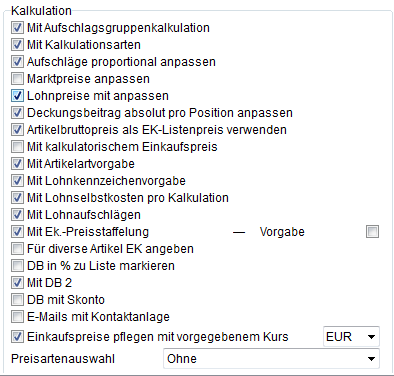Enable Marktpreise anpassen checkbox
This screenshot has width=394, height=376.
click(x=17, y=79)
